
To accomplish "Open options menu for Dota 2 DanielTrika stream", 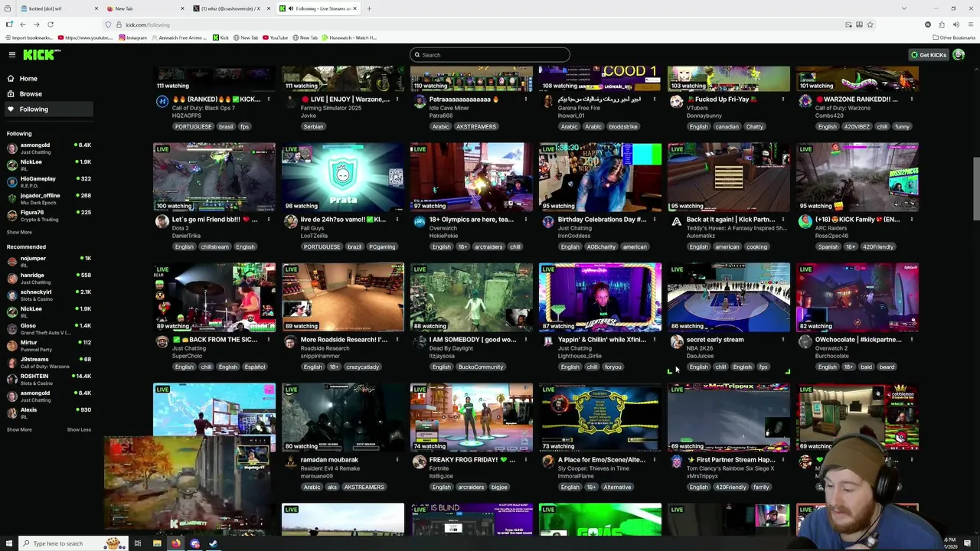I will tap(268, 220).
